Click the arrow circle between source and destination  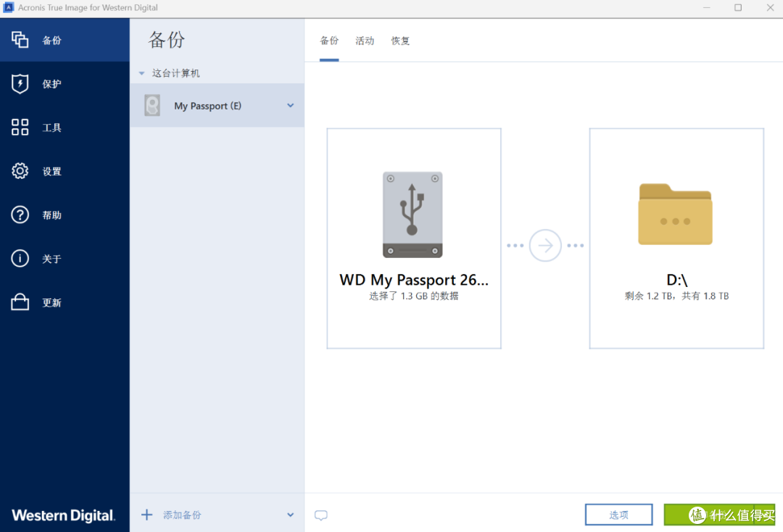point(544,246)
